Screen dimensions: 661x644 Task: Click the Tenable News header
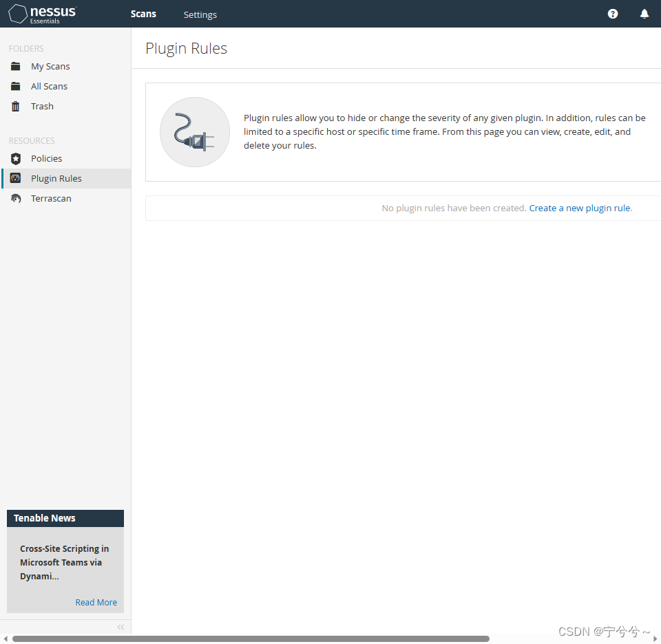tap(65, 519)
